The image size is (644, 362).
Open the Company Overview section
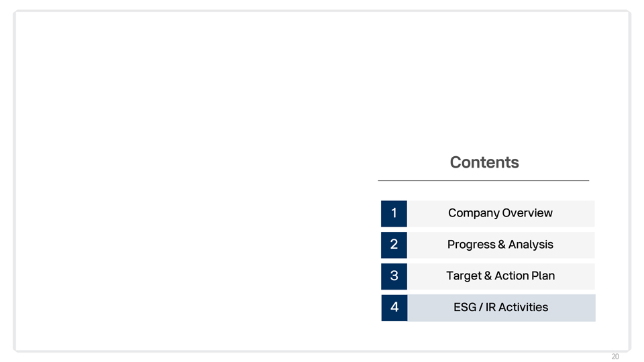pos(500,213)
